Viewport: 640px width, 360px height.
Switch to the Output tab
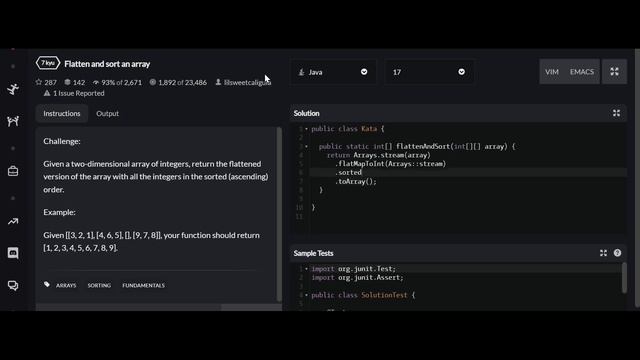(x=107, y=113)
